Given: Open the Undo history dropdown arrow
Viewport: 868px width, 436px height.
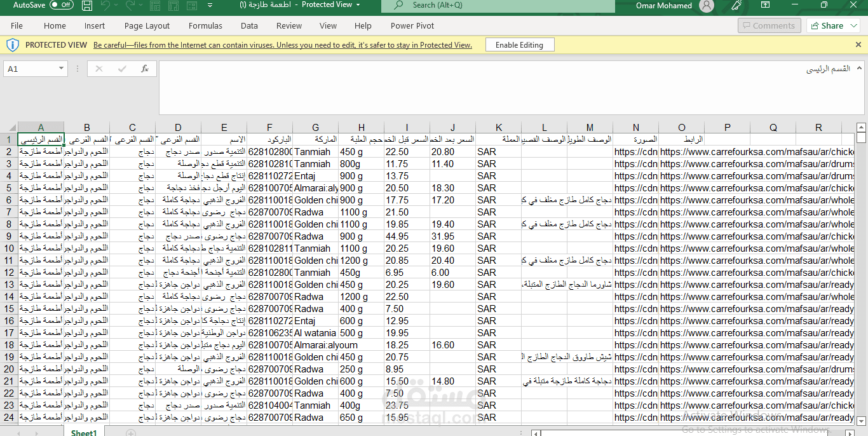Looking at the screenshot, I should coord(117,5).
